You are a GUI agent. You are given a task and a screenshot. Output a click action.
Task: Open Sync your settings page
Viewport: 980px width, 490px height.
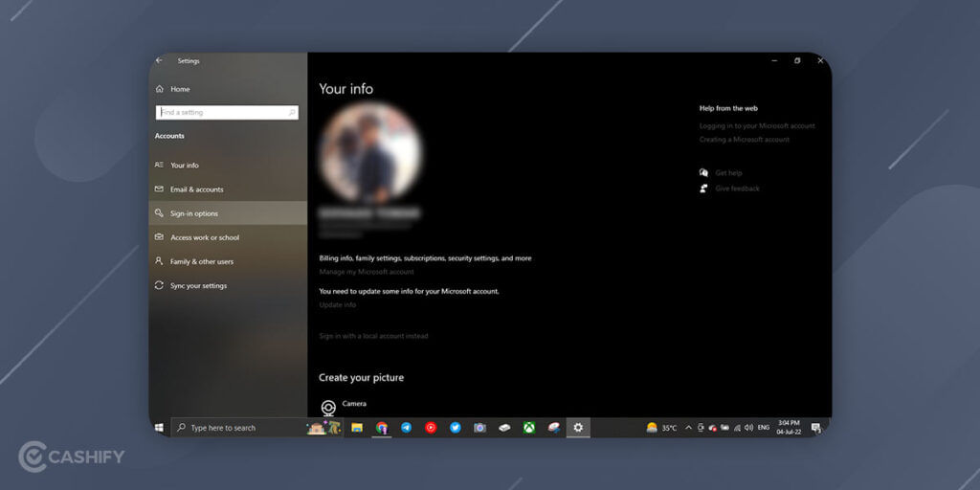tap(228, 285)
